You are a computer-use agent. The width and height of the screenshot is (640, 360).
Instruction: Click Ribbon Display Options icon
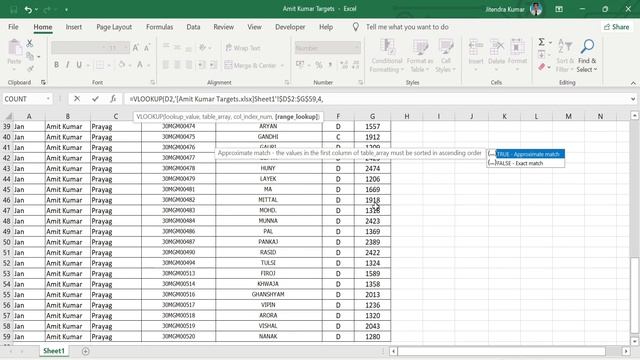(559, 9)
